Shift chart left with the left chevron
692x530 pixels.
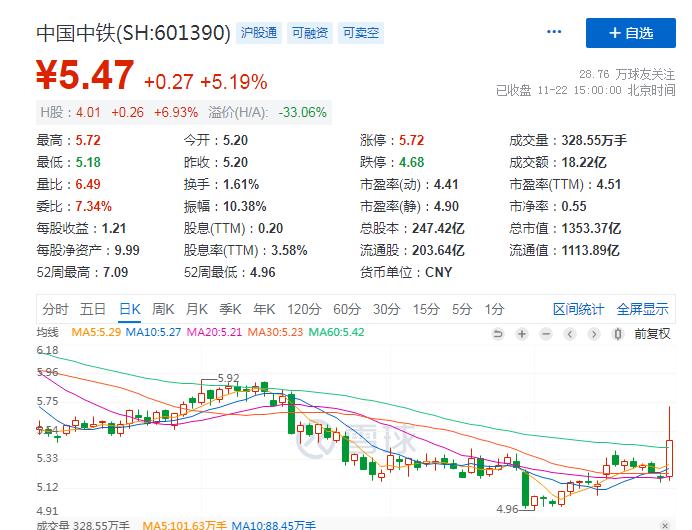tap(570, 334)
